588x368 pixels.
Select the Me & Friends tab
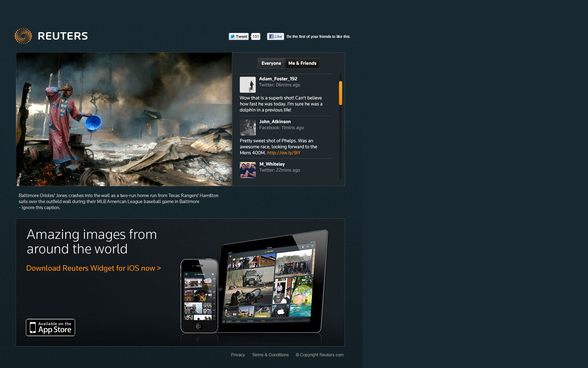point(302,63)
